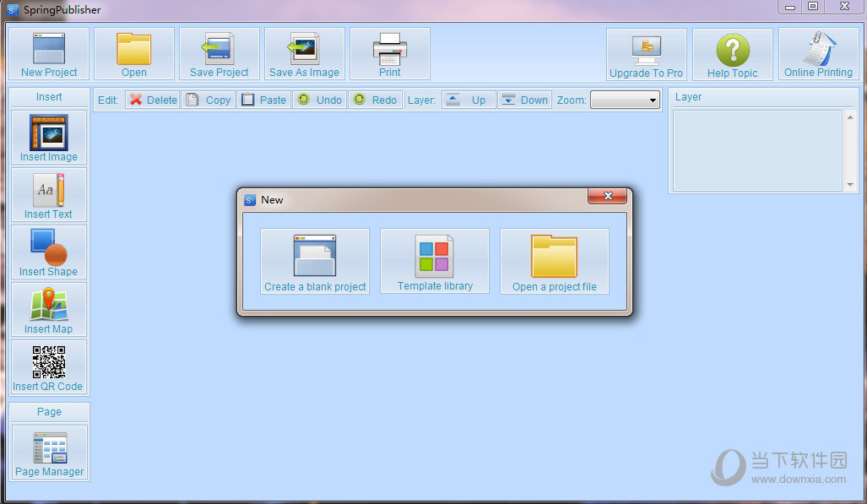The height and width of the screenshot is (504, 867).
Task: Click the Print printer icon
Action: pyautogui.click(x=389, y=54)
